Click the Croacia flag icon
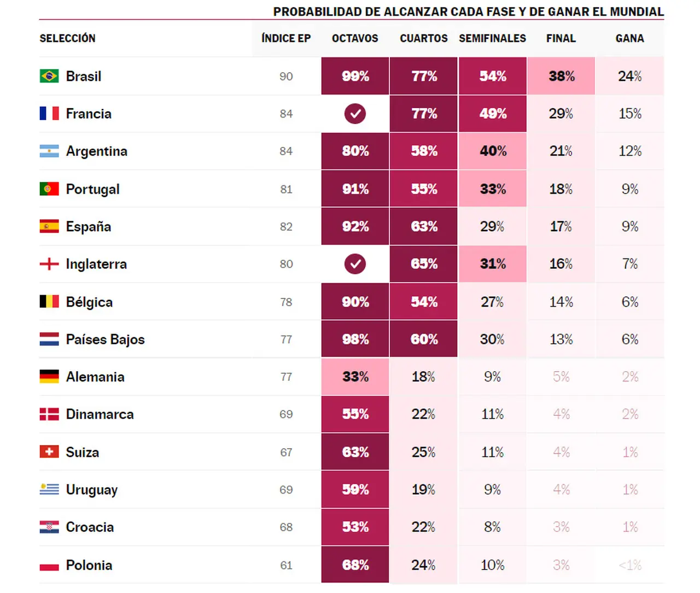700x593 pixels. [x=49, y=527]
